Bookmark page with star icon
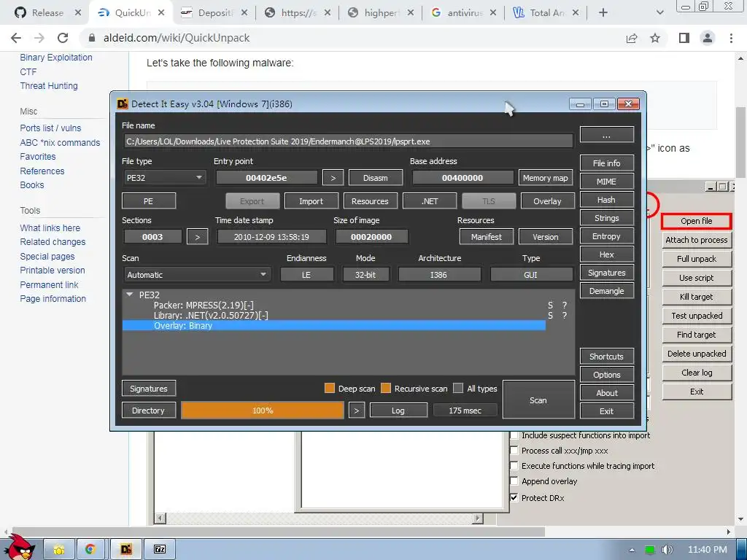 pos(655,38)
